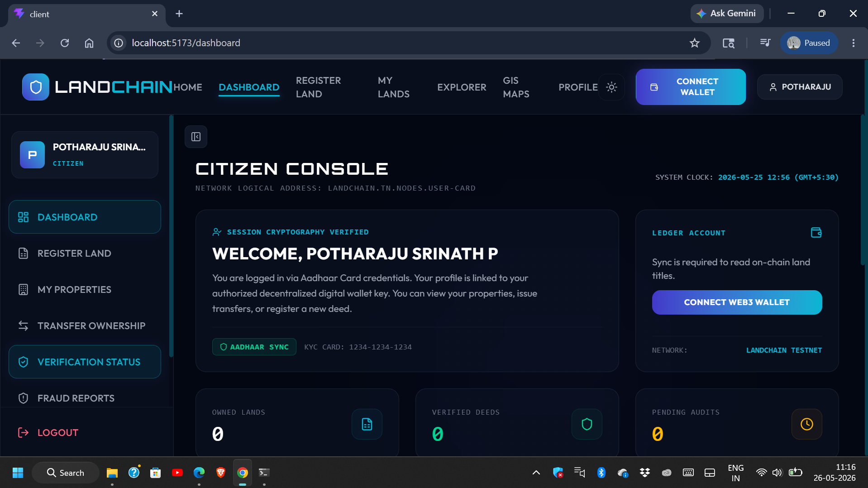Click the main page scrollbar
This screenshot has width=868, height=488.
tap(863, 190)
